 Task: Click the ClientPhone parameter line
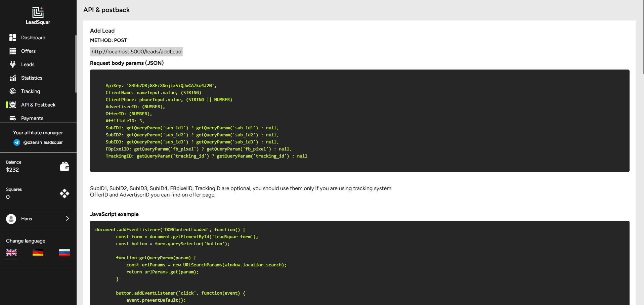(169, 100)
